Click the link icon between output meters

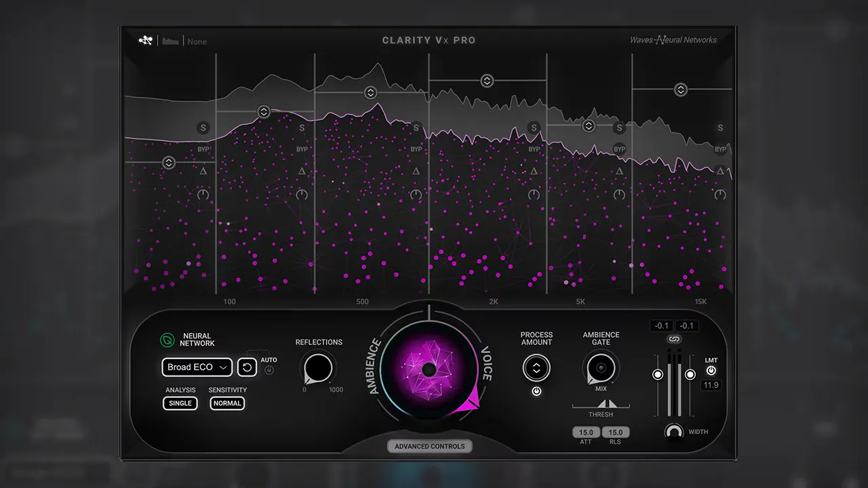coord(673,339)
